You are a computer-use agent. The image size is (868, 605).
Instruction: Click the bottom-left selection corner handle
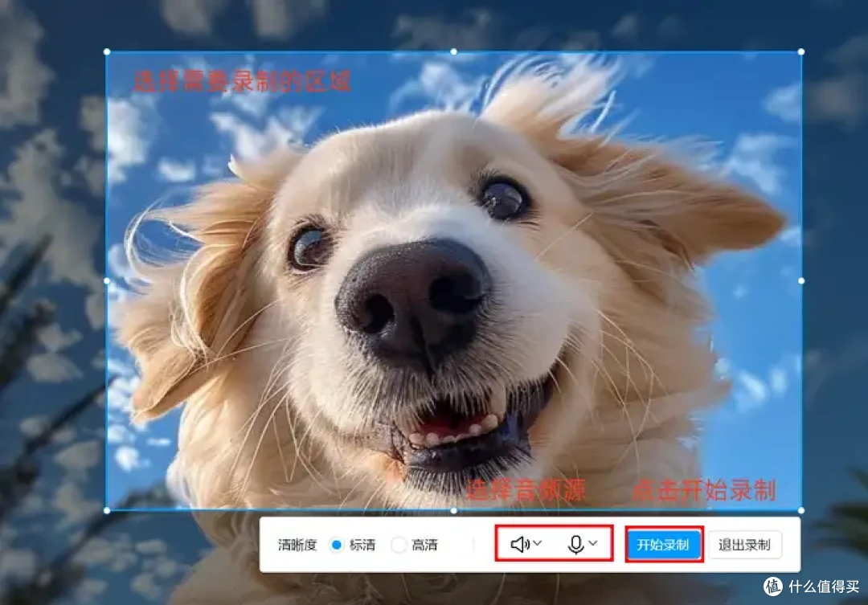coord(107,510)
